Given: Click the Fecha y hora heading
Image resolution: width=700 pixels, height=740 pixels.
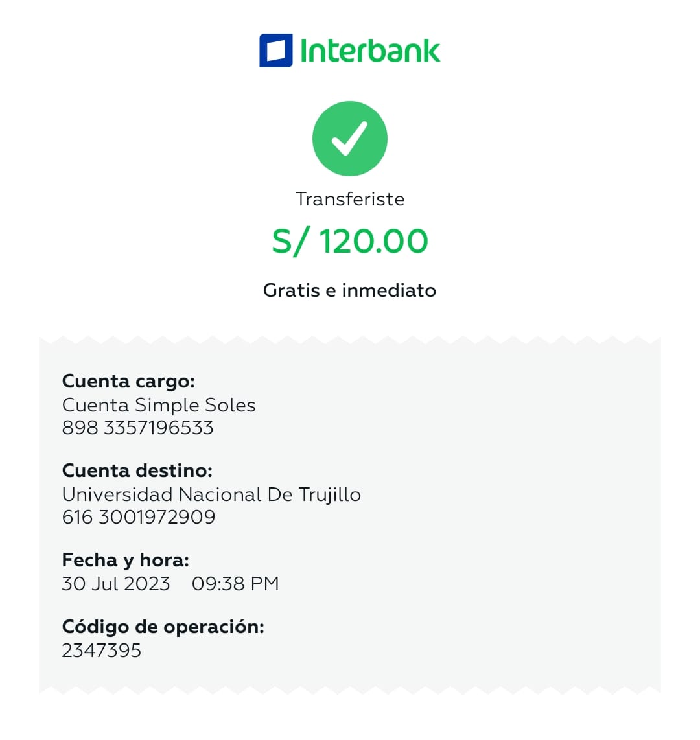Looking at the screenshot, I should 125,560.
